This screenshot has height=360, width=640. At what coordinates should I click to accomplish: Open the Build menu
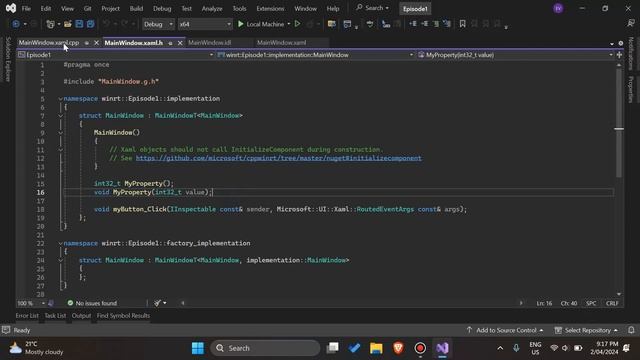tap(136, 9)
